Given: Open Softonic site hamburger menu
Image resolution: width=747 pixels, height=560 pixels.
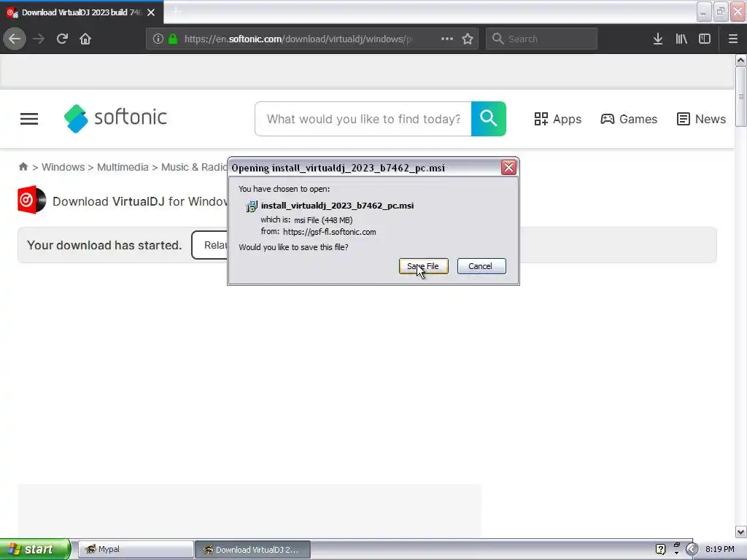Looking at the screenshot, I should (x=29, y=119).
